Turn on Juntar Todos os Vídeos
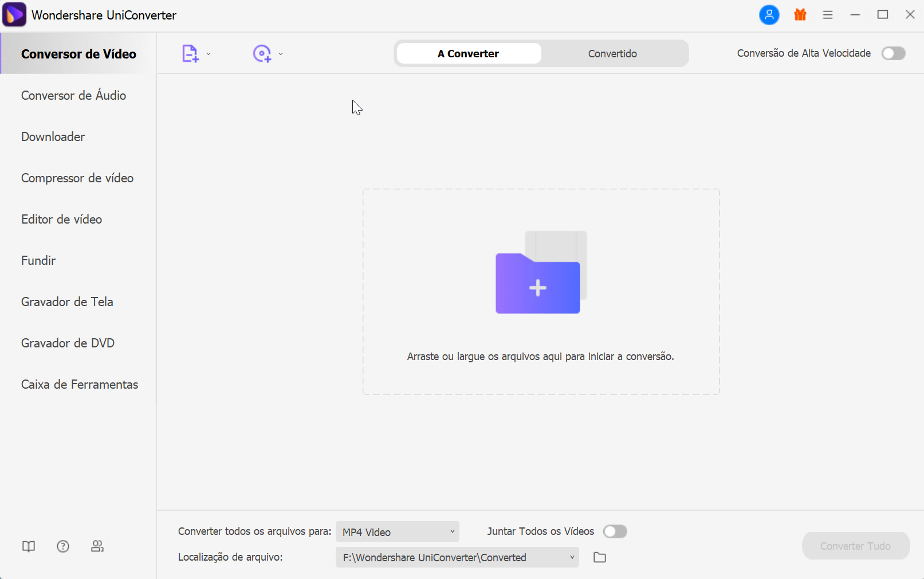924x579 pixels. click(x=615, y=531)
